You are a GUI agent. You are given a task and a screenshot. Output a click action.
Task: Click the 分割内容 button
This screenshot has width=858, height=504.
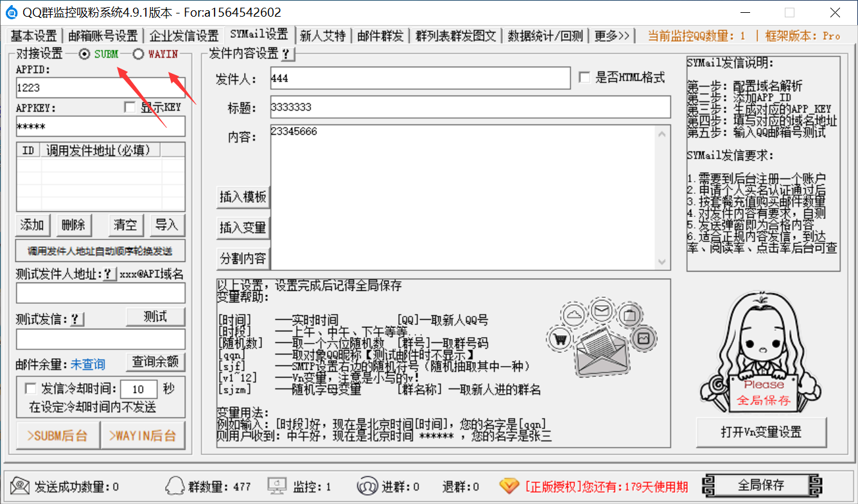243,258
